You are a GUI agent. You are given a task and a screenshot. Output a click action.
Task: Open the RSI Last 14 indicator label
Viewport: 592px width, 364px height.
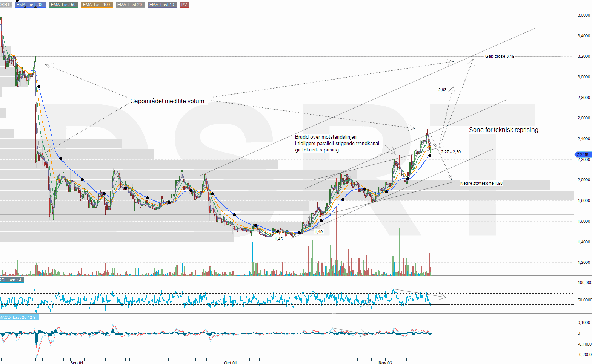(11, 280)
